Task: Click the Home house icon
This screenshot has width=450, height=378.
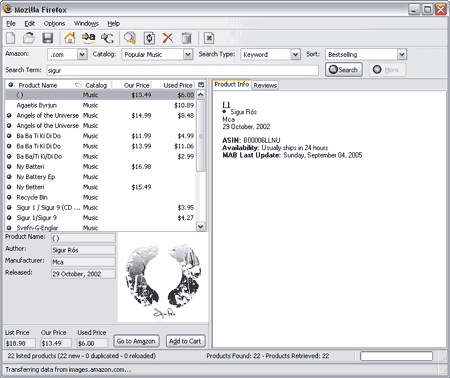Action: [x=70, y=38]
